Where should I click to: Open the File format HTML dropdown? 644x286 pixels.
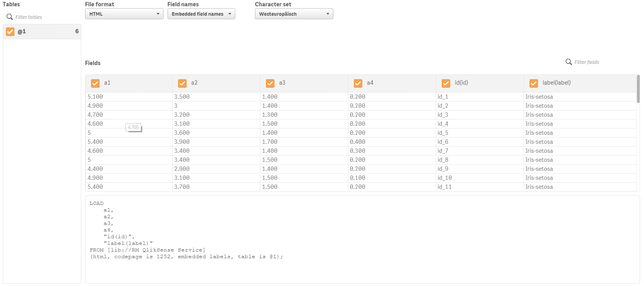tap(124, 14)
